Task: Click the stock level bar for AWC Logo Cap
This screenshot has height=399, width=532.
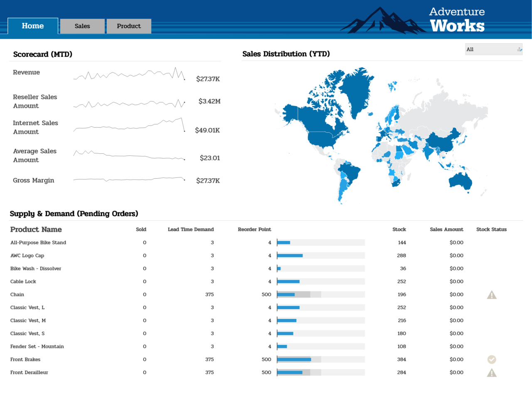Action: (289, 255)
